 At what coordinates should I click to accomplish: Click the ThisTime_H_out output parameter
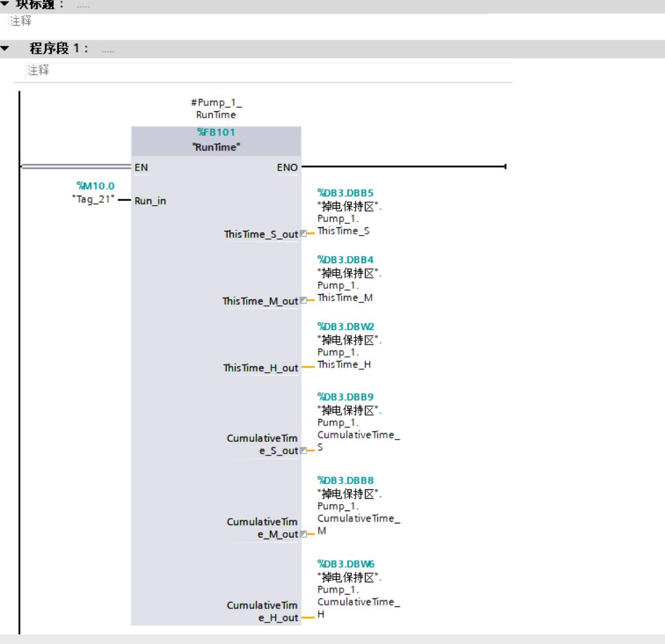pos(261,368)
